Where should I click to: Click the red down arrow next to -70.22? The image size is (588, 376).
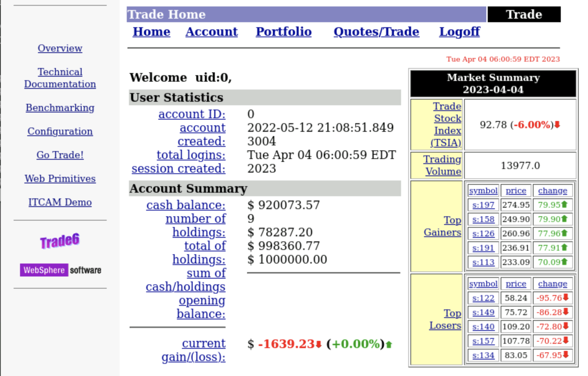click(566, 341)
